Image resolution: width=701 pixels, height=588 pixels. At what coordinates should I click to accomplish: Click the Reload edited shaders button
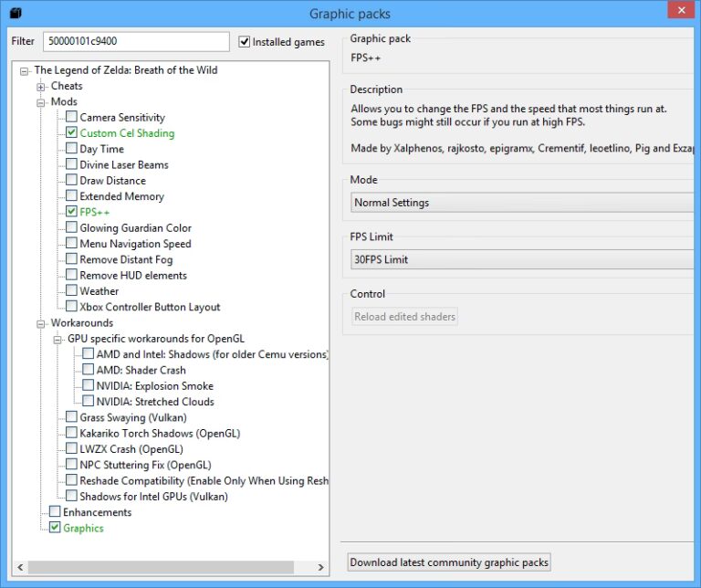point(404,317)
